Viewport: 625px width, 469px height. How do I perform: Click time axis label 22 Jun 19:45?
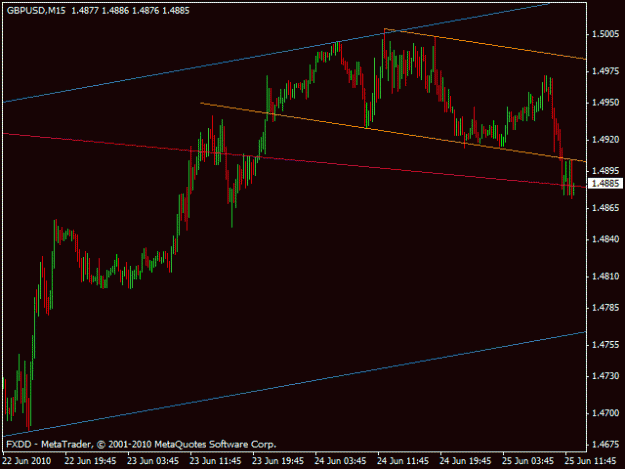pyautogui.click(x=90, y=461)
